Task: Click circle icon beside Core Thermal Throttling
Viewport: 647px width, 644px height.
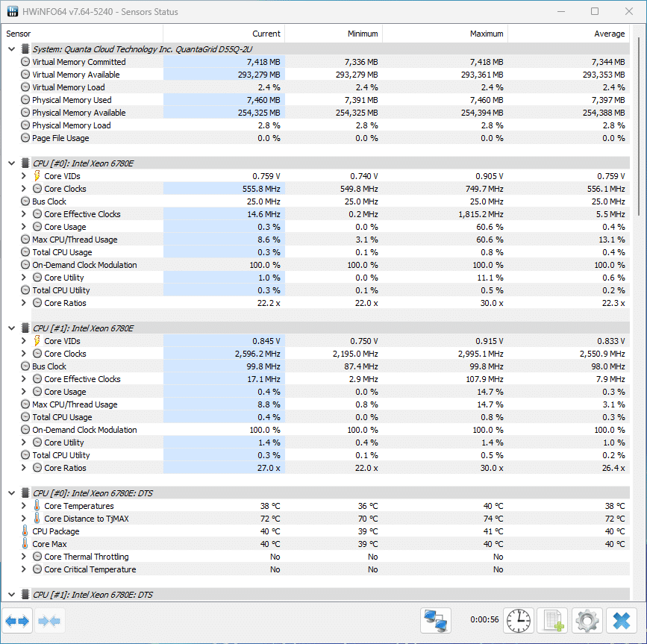Action: coord(37,557)
